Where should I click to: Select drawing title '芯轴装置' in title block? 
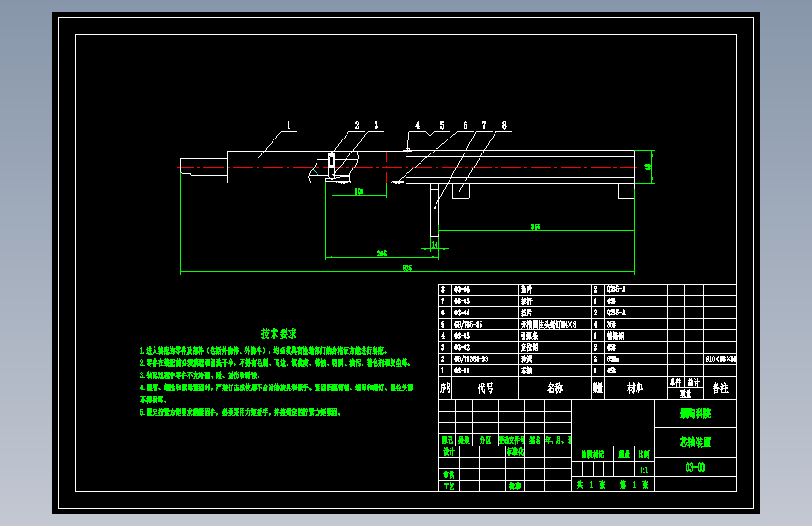tap(696, 442)
